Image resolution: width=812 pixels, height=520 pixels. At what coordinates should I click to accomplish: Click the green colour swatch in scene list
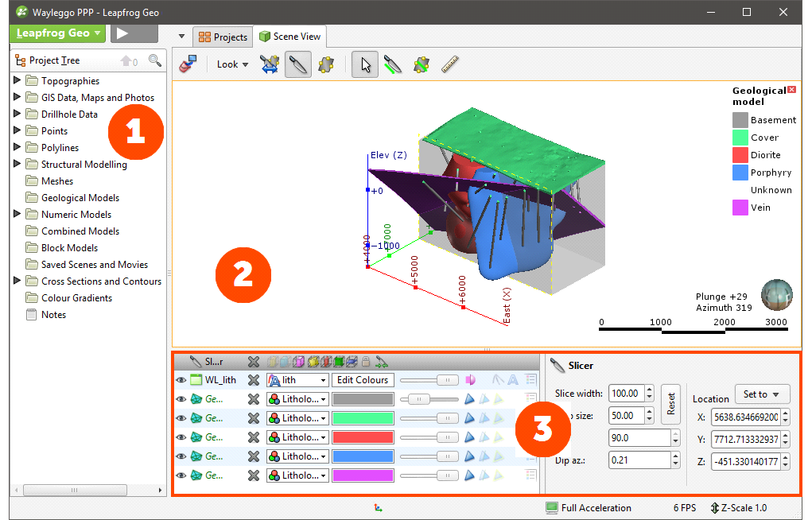363,418
